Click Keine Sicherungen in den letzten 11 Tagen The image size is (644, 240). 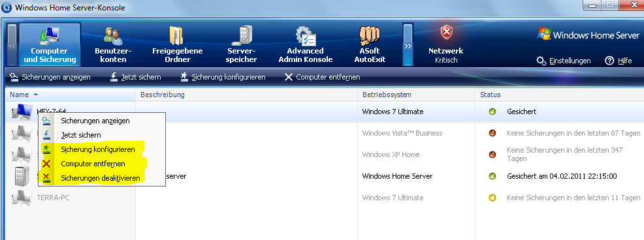tap(573, 198)
